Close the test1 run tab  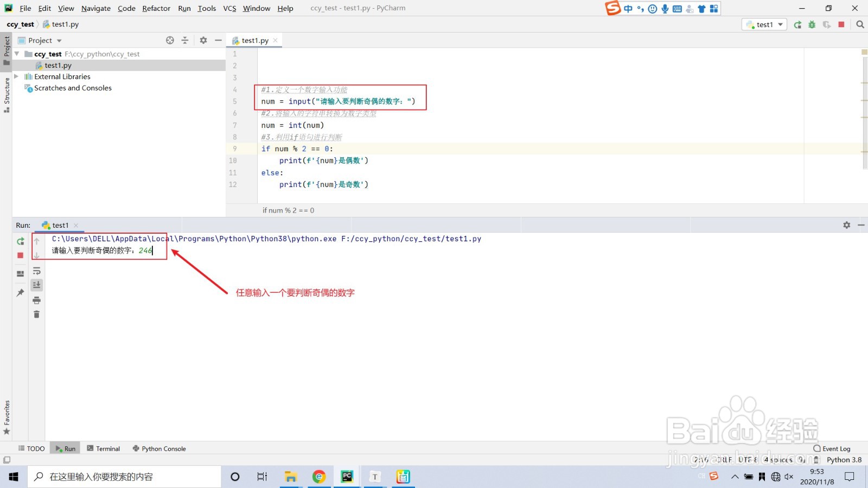pos(76,226)
